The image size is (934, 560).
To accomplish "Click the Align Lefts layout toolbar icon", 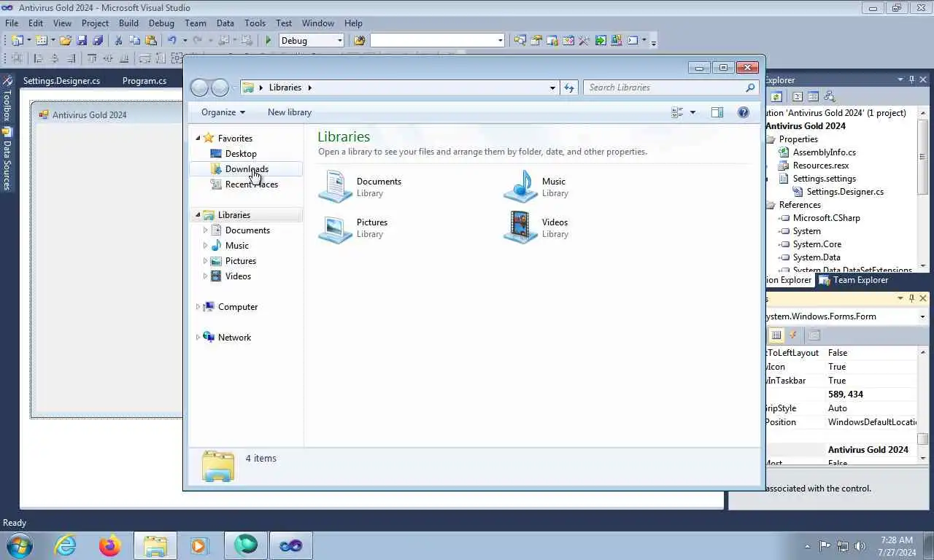I will coord(38,58).
